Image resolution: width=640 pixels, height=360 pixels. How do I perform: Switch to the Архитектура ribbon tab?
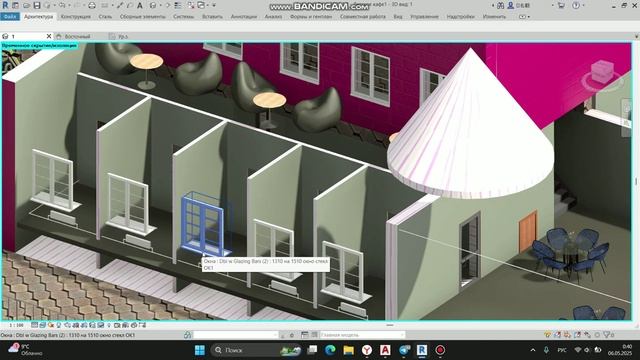[39, 17]
